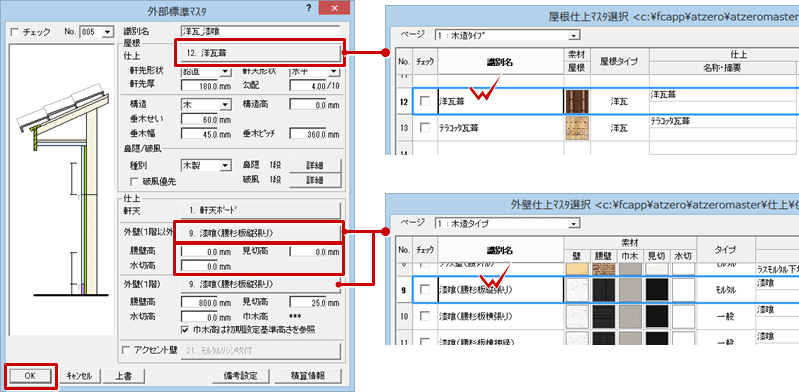Click the 壁 white texture swatch in row 9
Image resolution: width=799 pixels, height=392 pixels.
[577, 290]
